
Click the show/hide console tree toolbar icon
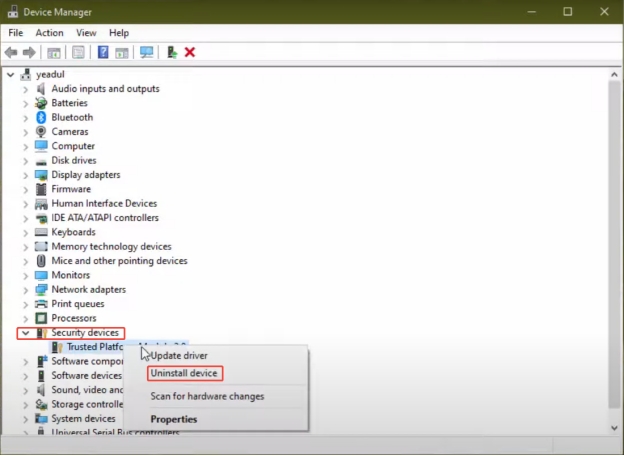tap(54, 53)
